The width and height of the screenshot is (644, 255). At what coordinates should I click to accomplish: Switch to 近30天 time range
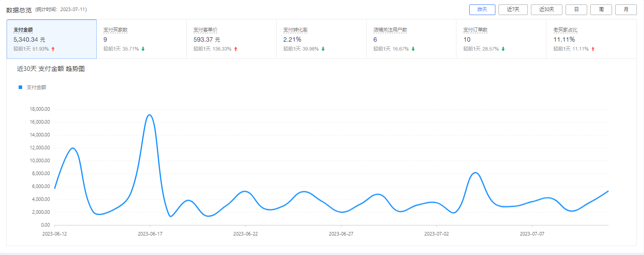[x=546, y=10]
